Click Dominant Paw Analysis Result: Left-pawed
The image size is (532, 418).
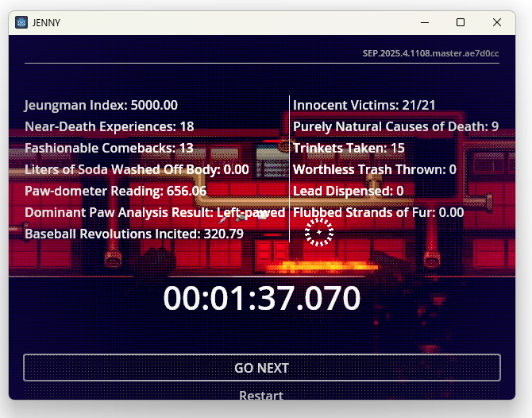tap(155, 212)
